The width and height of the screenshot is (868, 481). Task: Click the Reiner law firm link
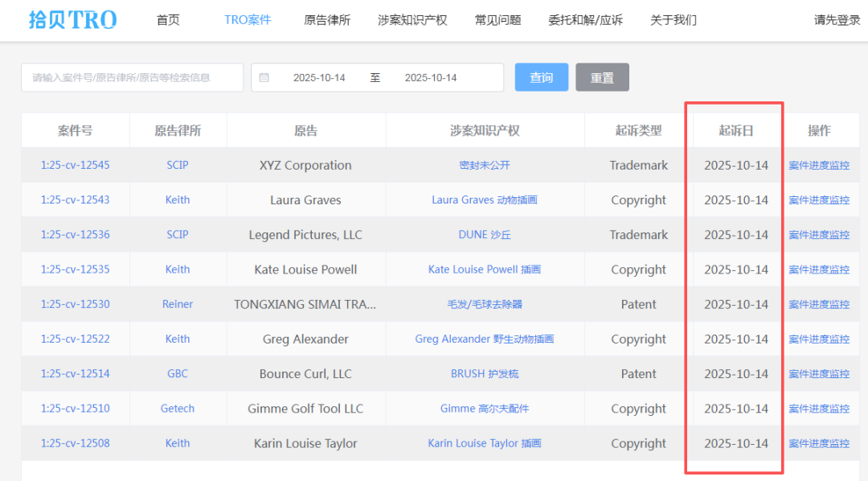pyautogui.click(x=178, y=304)
